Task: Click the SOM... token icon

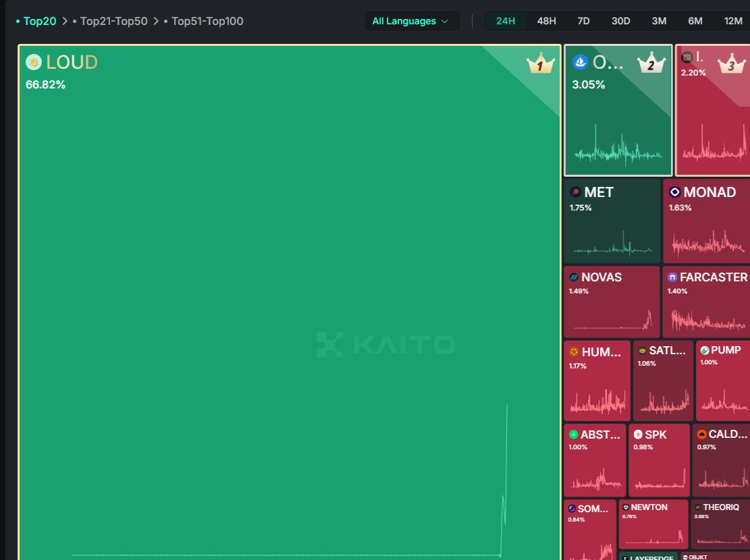Action: (x=572, y=509)
